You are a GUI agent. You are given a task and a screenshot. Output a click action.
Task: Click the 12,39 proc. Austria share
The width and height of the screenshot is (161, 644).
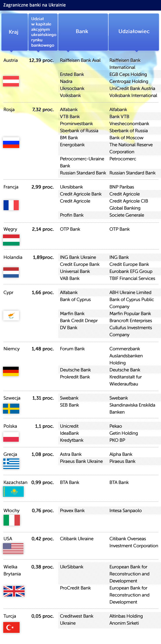click(41, 60)
